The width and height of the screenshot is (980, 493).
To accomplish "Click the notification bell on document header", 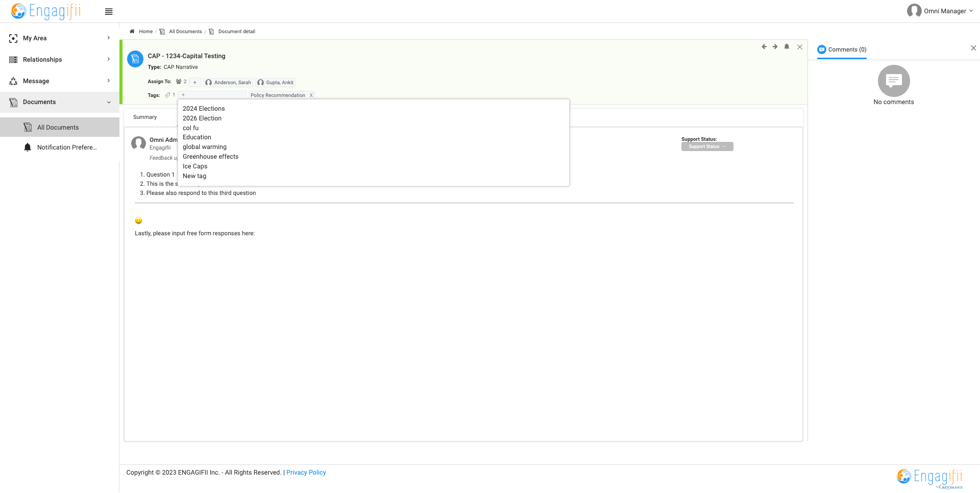I will click(x=787, y=46).
